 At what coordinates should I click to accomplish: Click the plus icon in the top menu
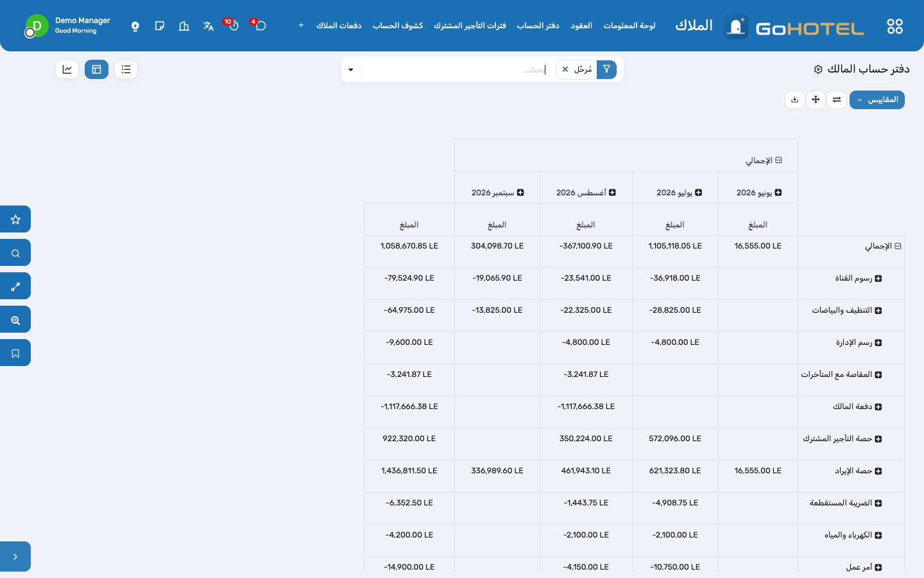pos(301,26)
